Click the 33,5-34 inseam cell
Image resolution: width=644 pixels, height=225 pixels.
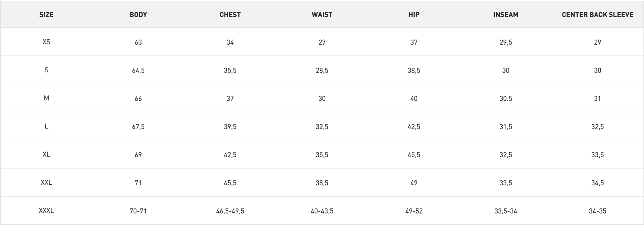(506, 211)
